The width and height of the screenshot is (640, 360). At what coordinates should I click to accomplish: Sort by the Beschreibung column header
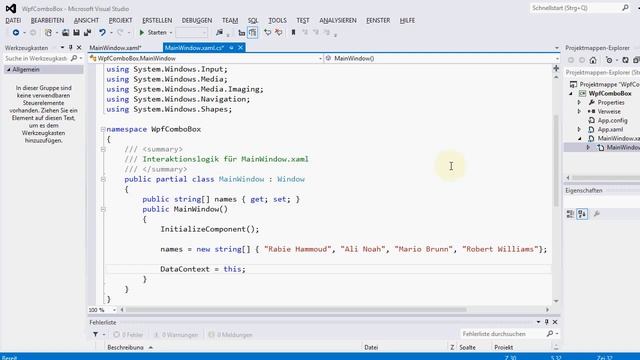pos(125,347)
